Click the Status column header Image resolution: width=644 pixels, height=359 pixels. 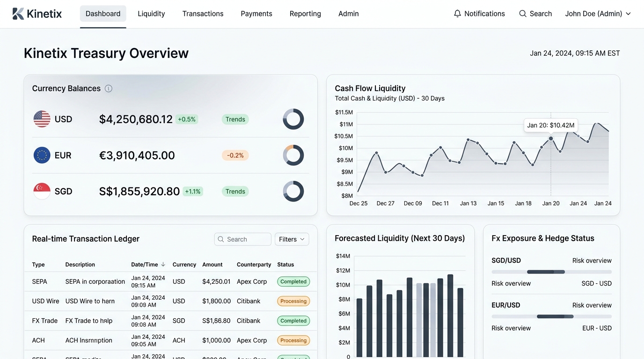[285, 265]
